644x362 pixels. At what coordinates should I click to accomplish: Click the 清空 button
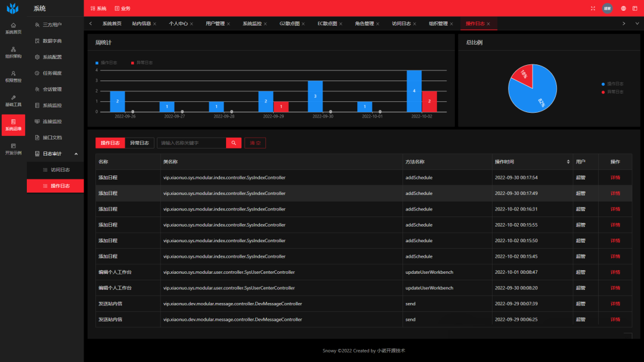(x=255, y=143)
